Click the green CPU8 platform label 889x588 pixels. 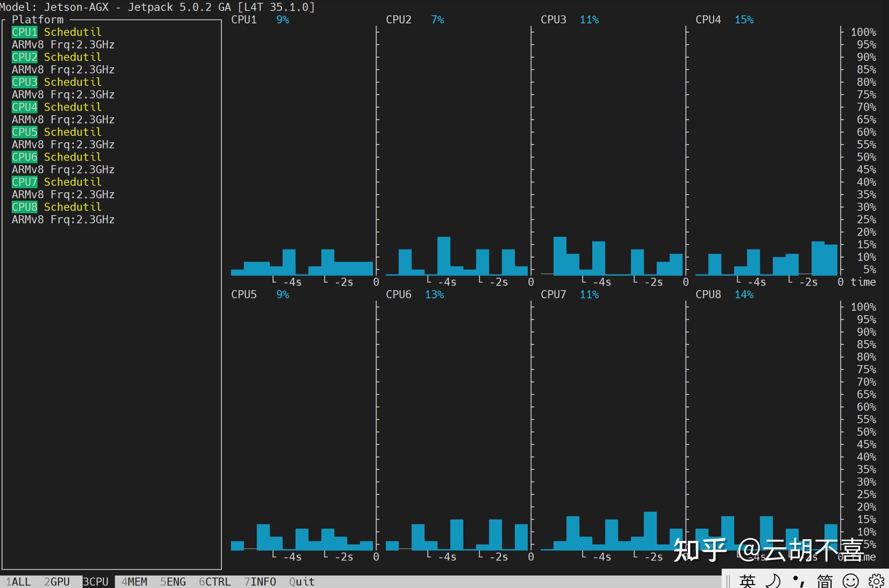coord(25,207)
